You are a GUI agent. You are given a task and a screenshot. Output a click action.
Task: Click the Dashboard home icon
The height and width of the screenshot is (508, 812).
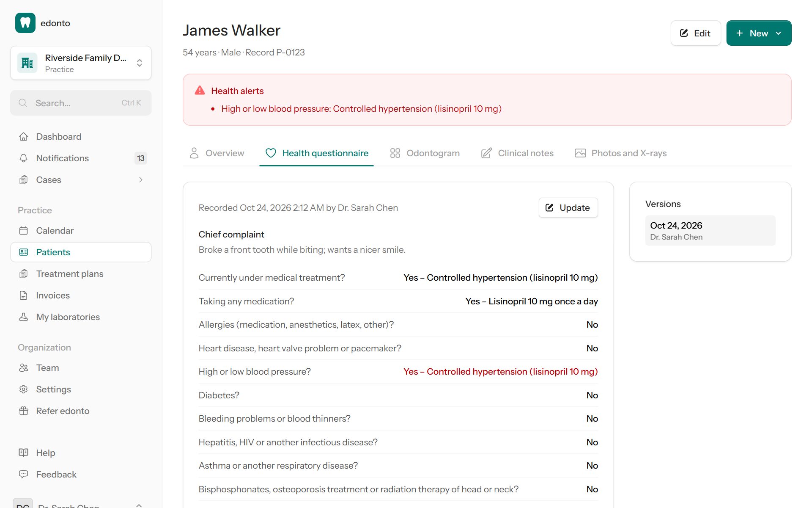click(x=24, y=137)
